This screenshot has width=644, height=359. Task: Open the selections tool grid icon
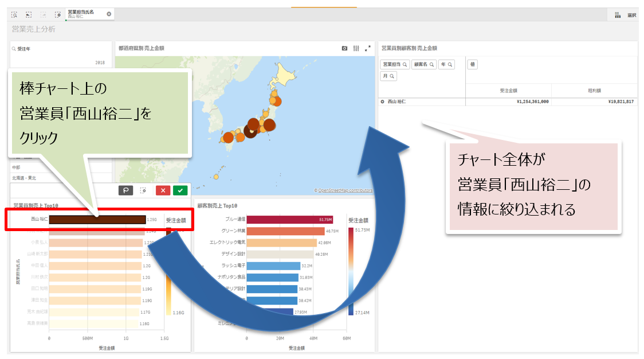618,15
